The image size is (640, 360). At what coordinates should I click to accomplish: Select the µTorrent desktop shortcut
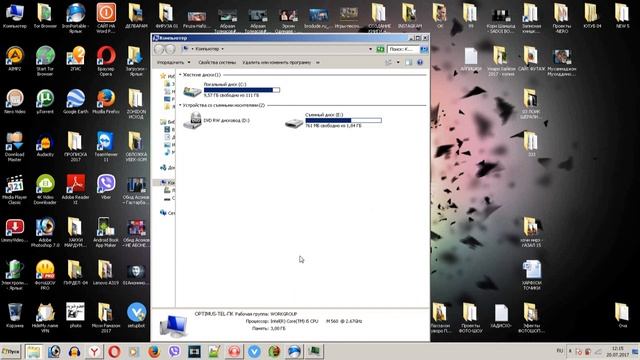(45, 102)
